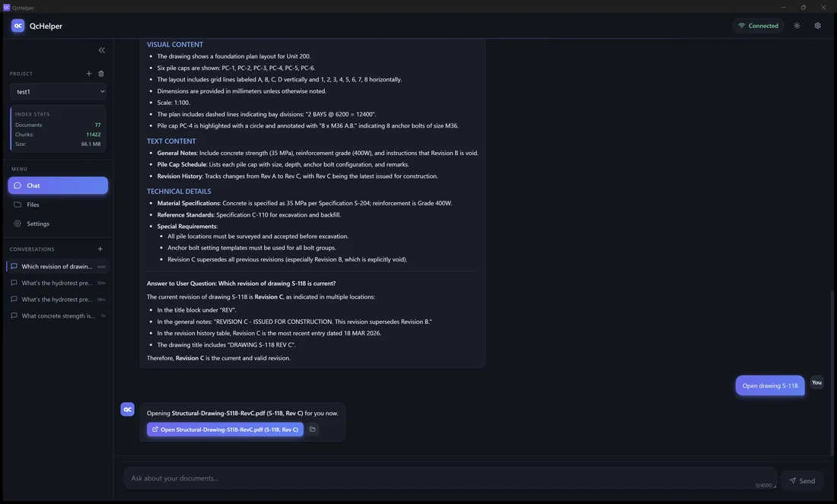
Task: Click the Chat bubble icon in menu
Action: (18, 185)
